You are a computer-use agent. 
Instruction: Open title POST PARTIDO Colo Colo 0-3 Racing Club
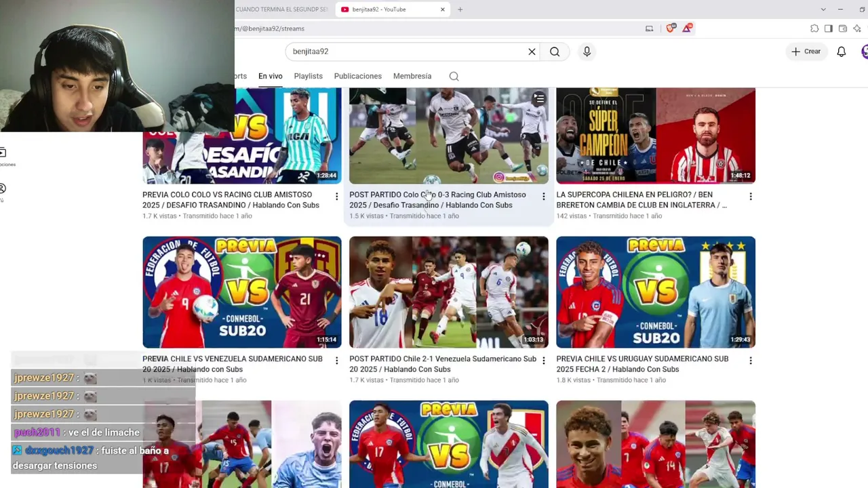click(437, 200)
